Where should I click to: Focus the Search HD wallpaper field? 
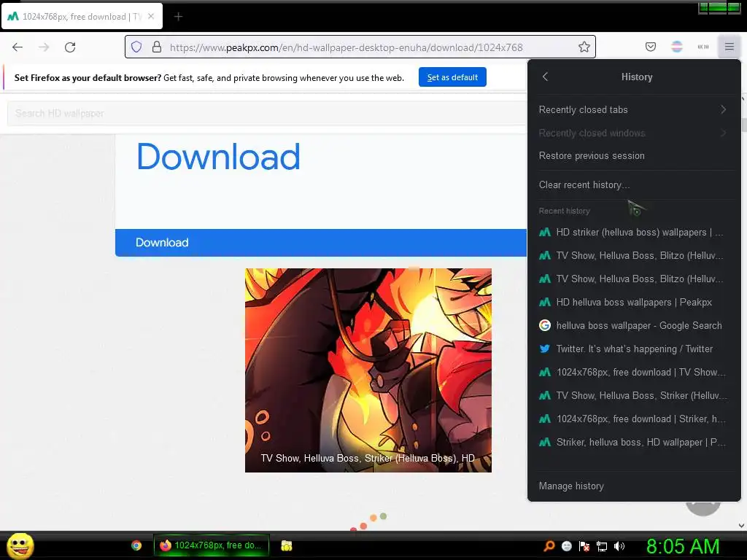[x=267, y=113]
